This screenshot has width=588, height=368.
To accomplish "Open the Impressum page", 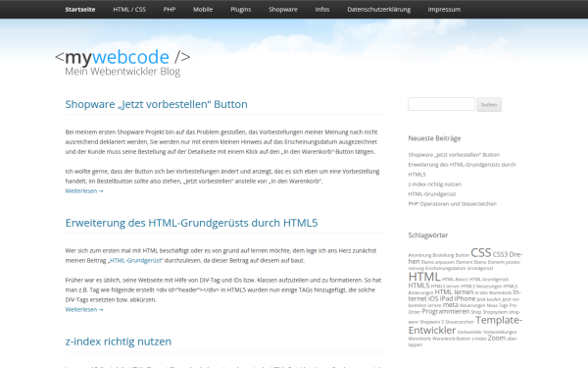I will 444,10.
